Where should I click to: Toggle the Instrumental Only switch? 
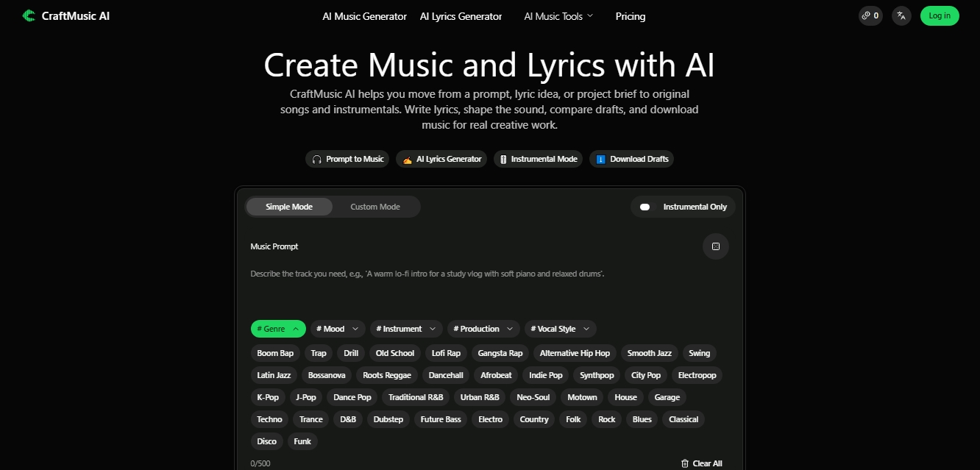[645, 207]
